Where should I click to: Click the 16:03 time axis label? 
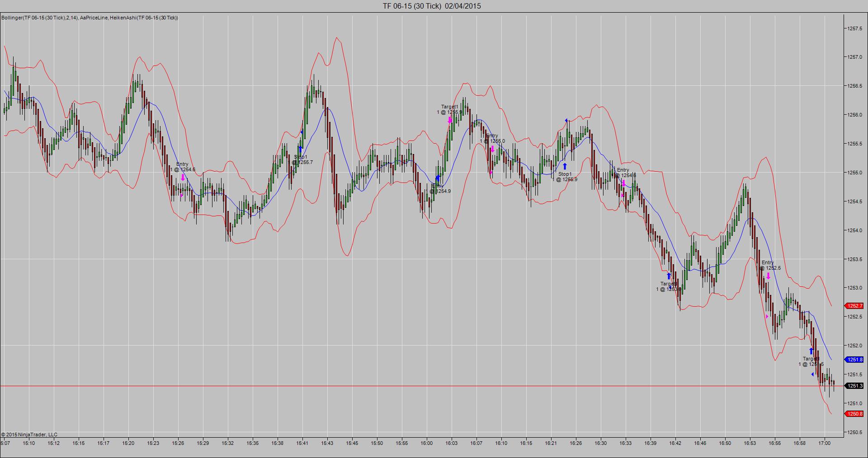coord(452,443)
